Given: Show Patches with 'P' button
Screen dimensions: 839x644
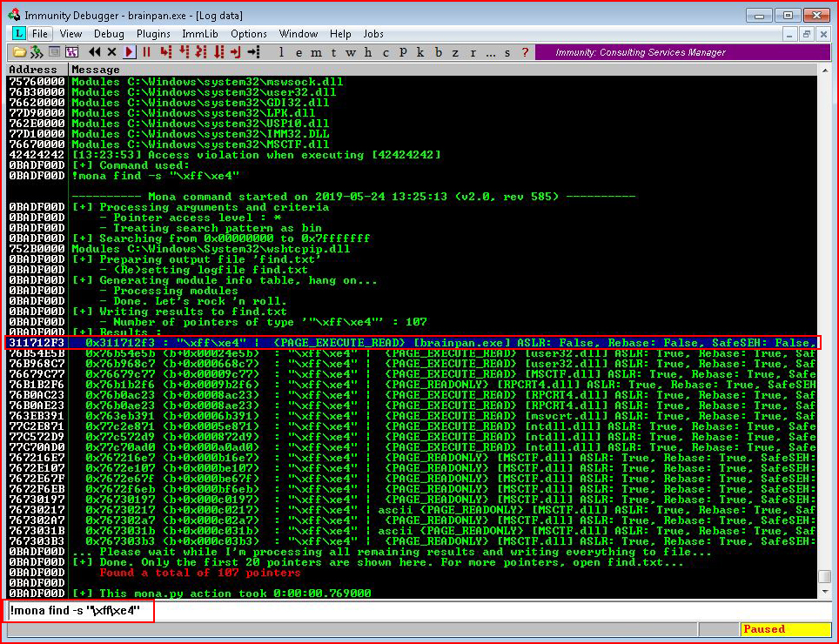Looking at the screenshot, I should [x=403, y=52].
